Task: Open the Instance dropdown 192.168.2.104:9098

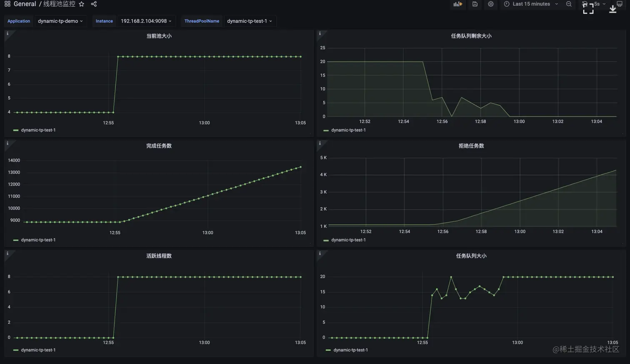Action: point(146,21)
